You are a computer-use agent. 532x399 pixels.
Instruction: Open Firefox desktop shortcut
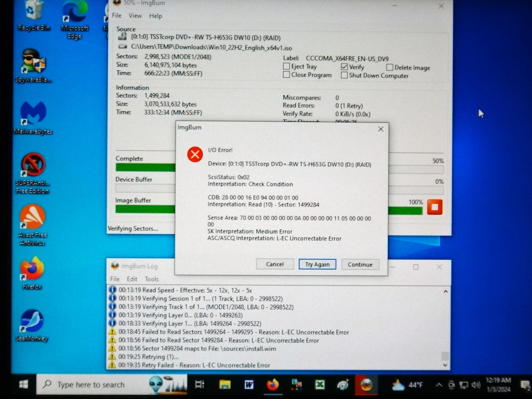32,273
